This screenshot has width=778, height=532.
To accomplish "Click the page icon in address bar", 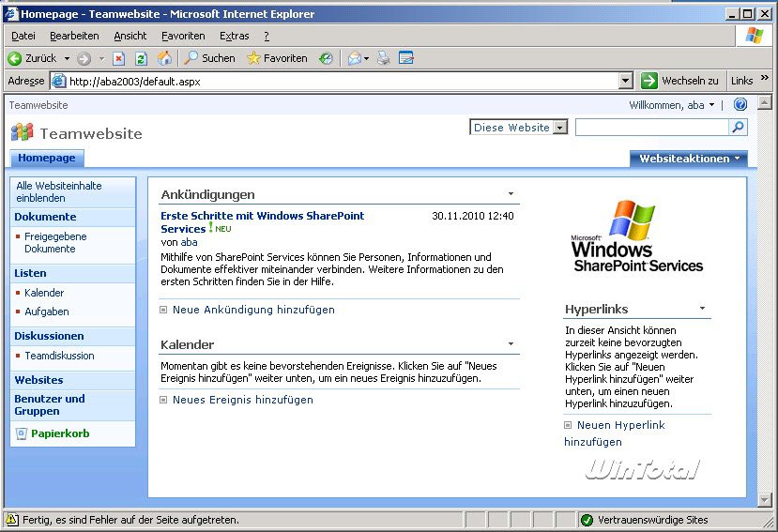I will coord(58,81).
